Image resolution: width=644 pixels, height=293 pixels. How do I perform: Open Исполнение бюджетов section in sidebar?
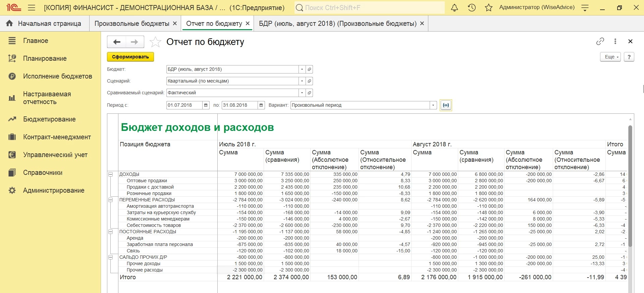(57, 77)
